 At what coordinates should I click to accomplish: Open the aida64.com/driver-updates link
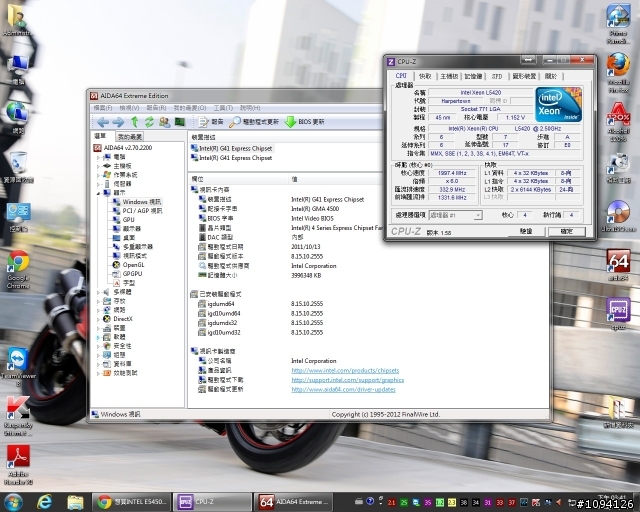343,389
